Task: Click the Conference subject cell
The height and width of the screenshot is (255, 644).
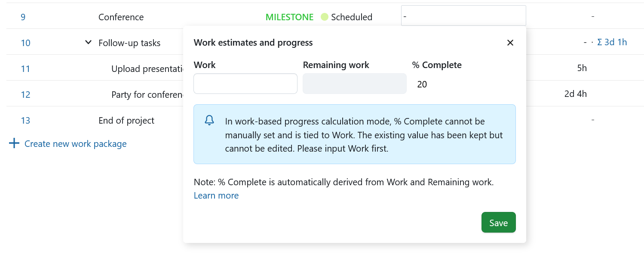Action: coord(121,17)
